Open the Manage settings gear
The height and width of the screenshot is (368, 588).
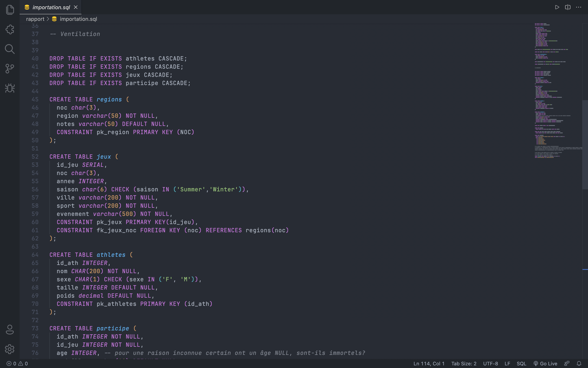click(x=10, y=349)
